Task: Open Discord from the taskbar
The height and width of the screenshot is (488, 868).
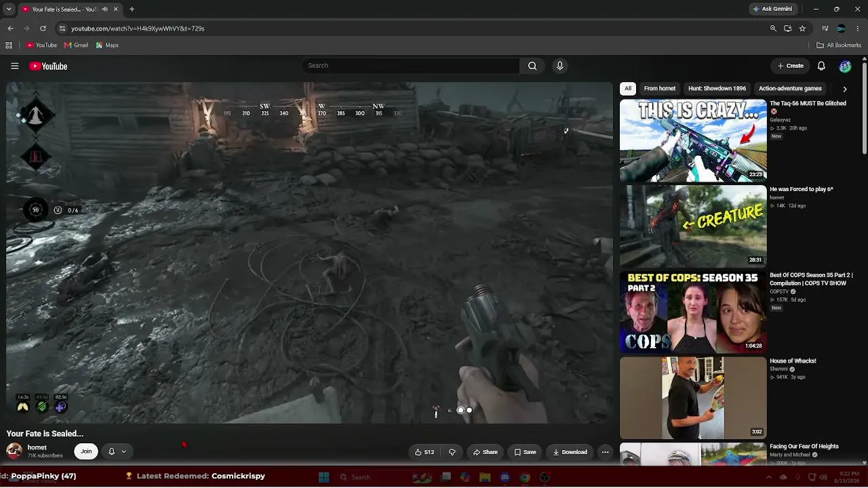Action: 505,477
